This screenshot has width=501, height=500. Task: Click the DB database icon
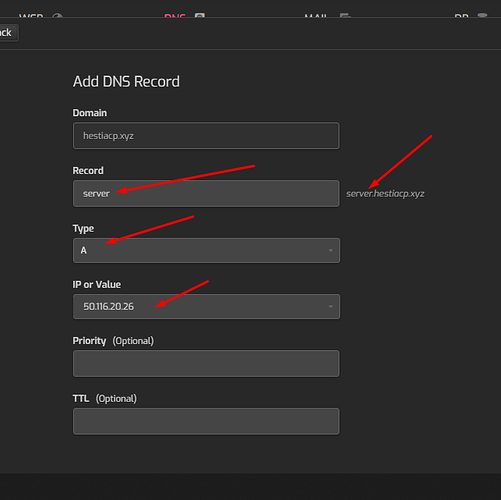[482, 15]
